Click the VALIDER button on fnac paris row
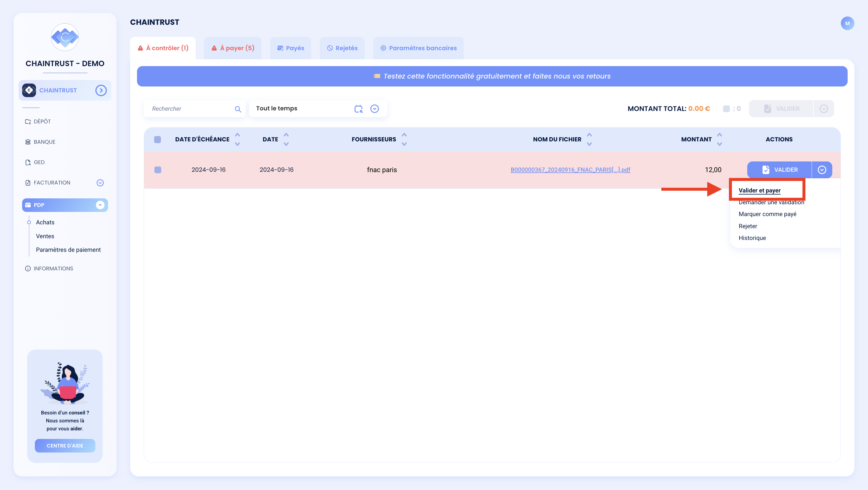 [779, 170]
